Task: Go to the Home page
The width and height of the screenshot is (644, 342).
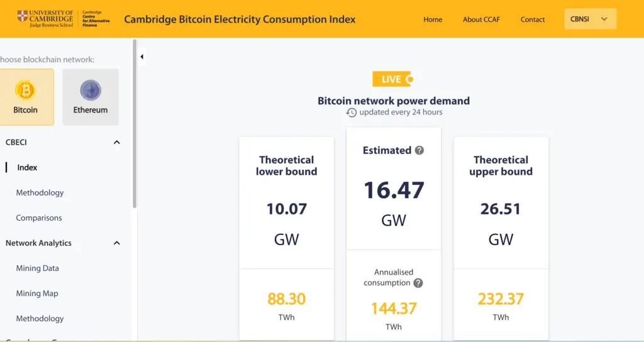Action: click(x=433, y=19)
